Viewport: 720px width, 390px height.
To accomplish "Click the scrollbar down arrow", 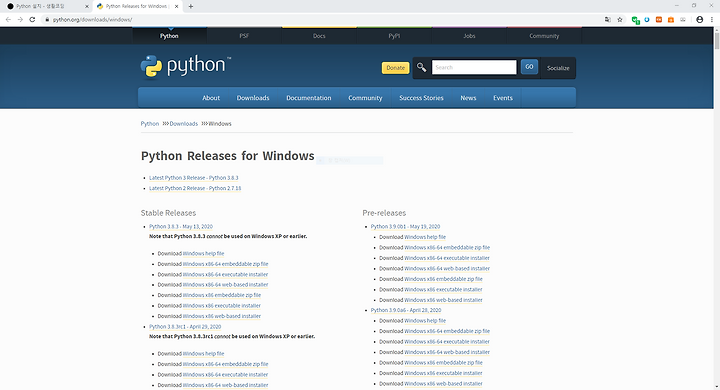I will [717, 387].
